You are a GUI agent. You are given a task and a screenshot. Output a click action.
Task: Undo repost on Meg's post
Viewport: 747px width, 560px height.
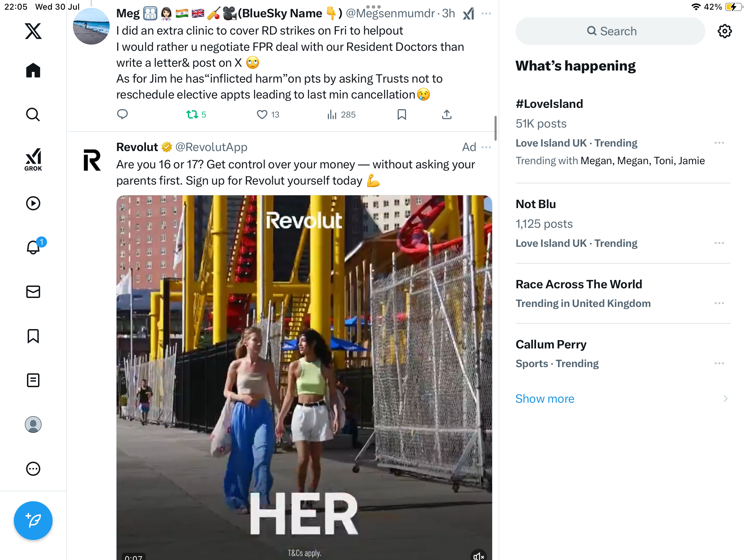192,114
